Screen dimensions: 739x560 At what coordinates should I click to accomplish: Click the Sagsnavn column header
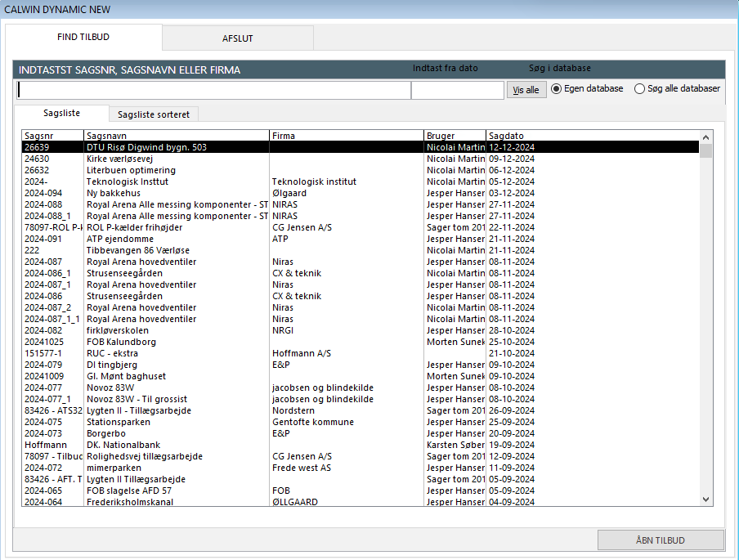click(x=177, y=136)
